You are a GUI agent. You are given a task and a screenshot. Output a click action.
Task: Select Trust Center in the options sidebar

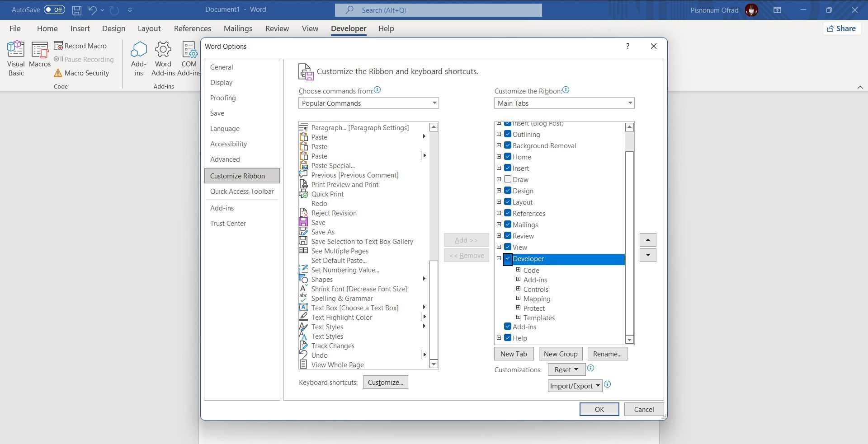[x=228, y=223]
